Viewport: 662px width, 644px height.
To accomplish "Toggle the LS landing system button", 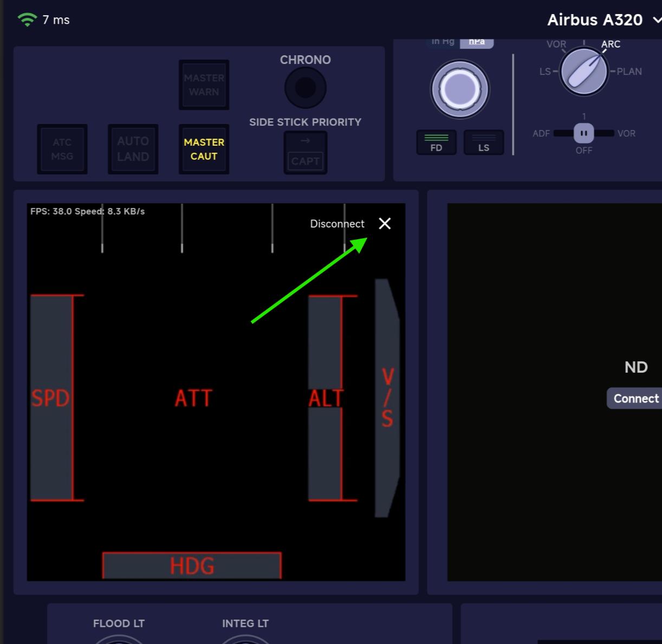I will 484,142.
